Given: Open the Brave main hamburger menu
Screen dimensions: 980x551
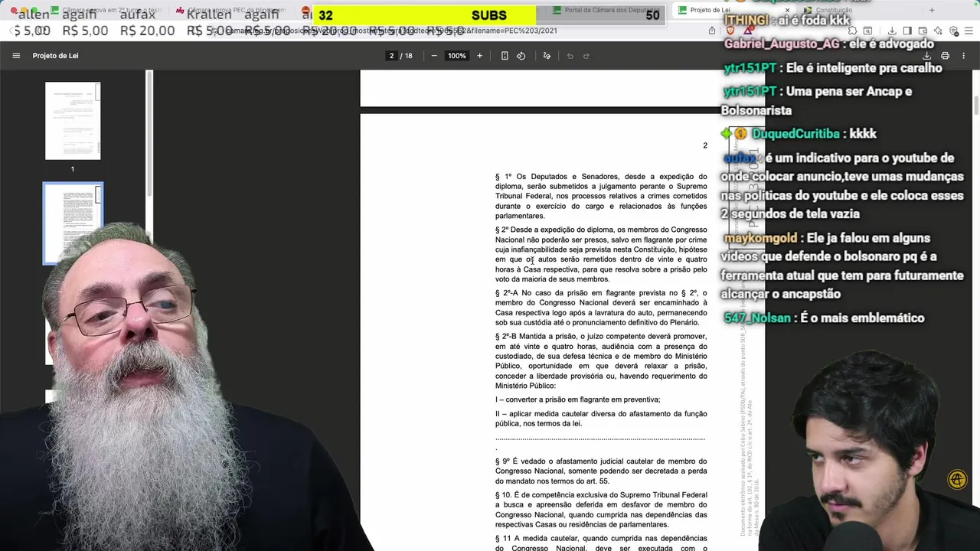Looking at the screenshot, I should click(969, 31).
